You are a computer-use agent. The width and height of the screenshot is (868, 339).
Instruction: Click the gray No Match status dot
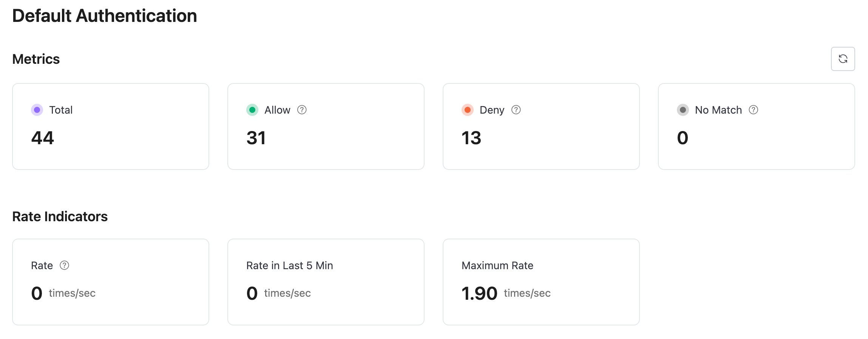[683, 110]
